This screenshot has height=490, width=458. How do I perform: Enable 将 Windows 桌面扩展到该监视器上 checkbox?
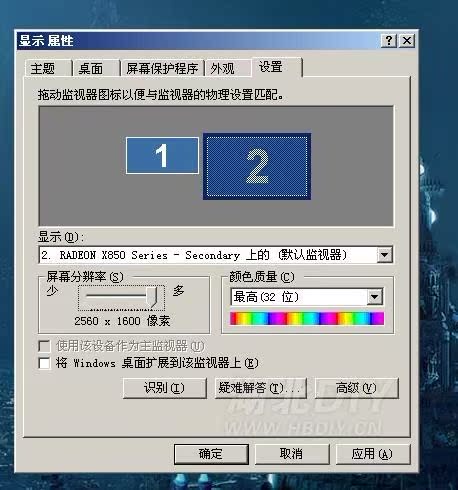44,363
